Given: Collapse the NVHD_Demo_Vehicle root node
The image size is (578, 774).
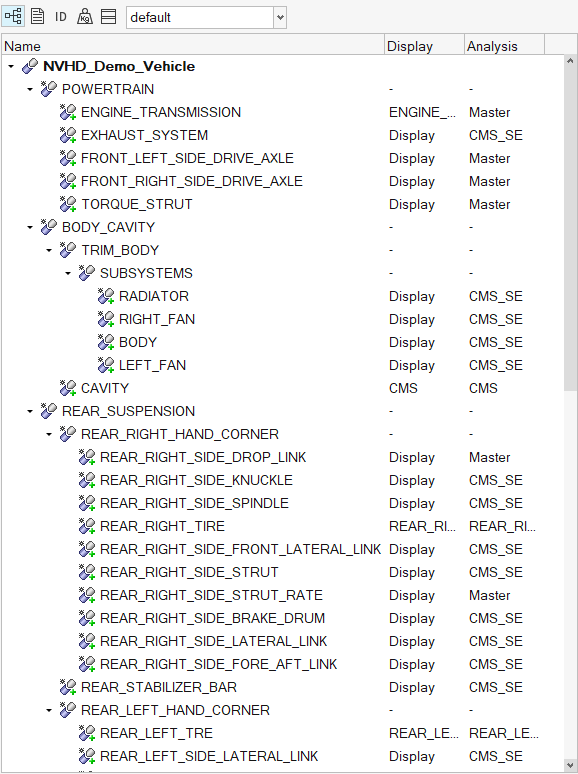Looking at the screenshot, I should click(x=11, y=66).
